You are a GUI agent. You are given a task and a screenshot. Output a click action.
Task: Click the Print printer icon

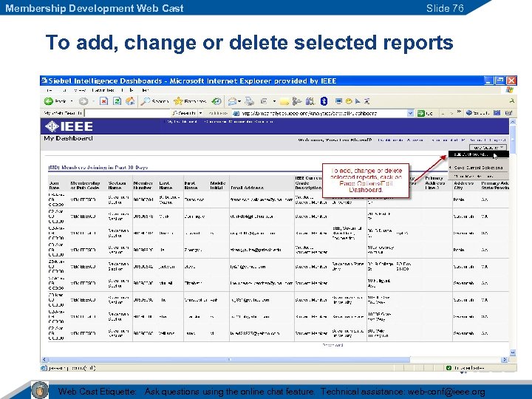click(x=250, y=101)
